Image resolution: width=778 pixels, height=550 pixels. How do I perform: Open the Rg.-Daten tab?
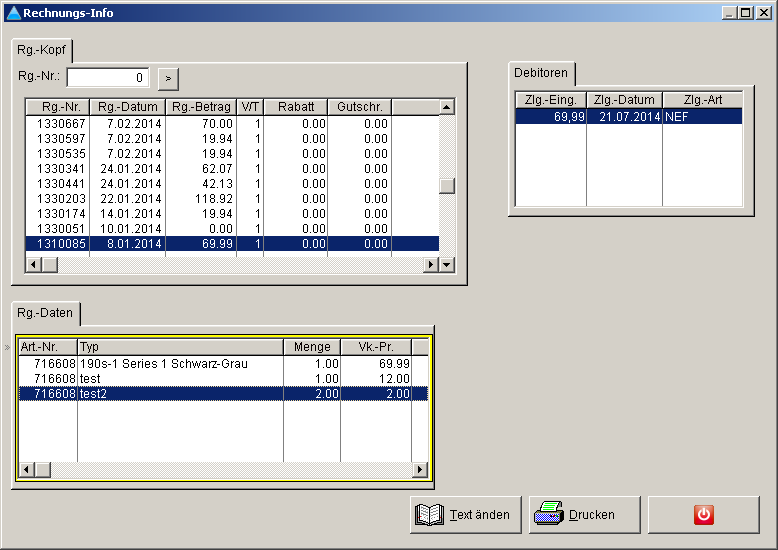click(45, 313)
